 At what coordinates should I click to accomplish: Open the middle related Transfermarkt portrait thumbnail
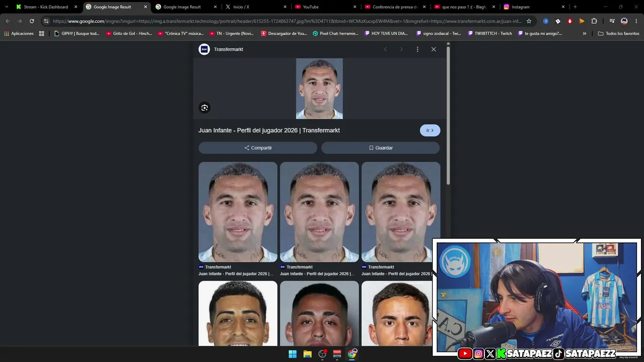point(319,212)
